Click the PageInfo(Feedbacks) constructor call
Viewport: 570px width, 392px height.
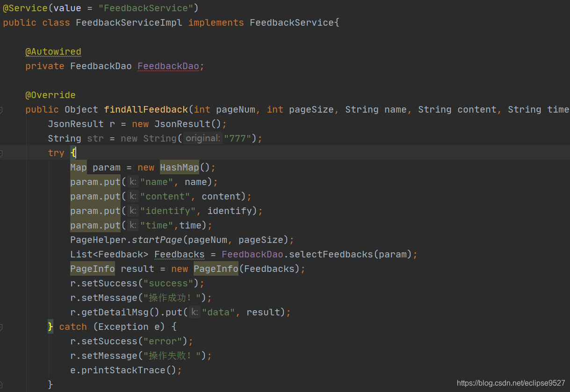(246, 269)
